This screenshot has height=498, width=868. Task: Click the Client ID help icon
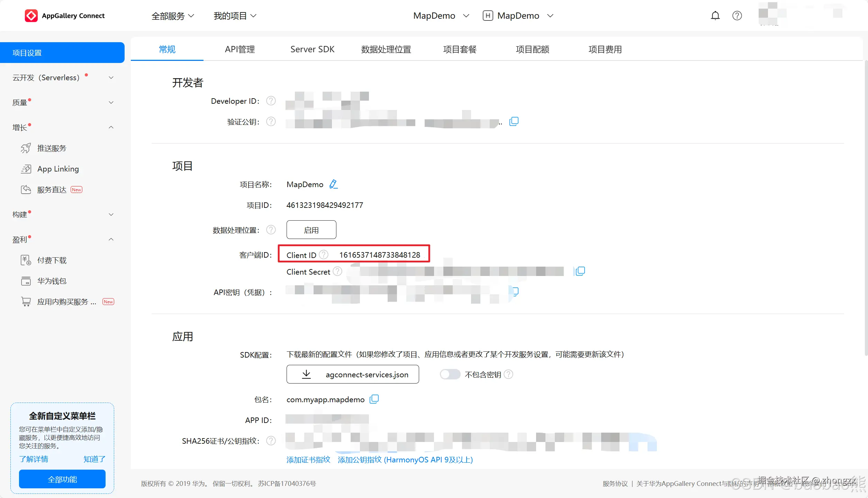point(324,255)
